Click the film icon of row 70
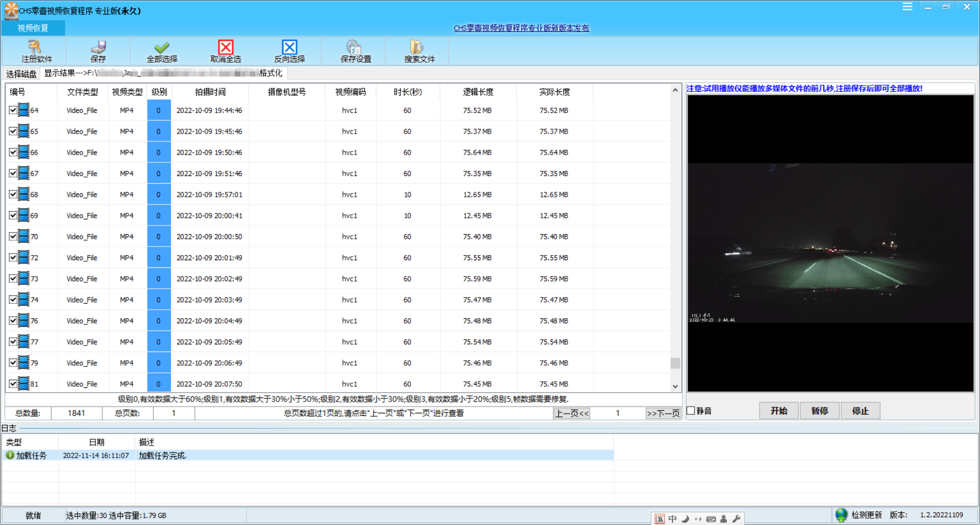This screenshot has width=980, height=525. [x=23, y=236]
